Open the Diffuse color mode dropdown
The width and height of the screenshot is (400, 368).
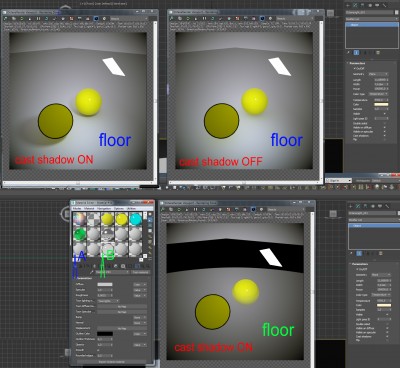[140, 285]
